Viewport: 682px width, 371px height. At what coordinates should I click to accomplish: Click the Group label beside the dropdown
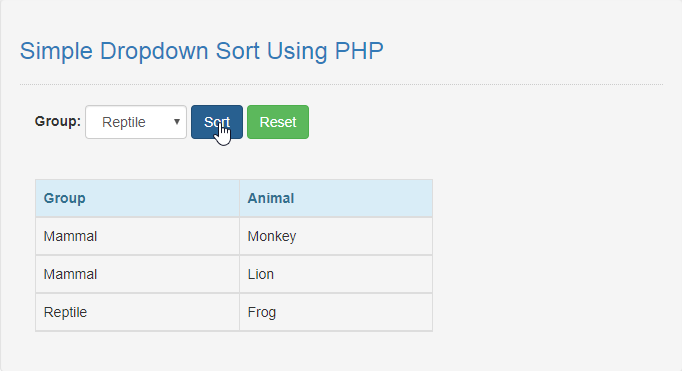tap(58, 121)
